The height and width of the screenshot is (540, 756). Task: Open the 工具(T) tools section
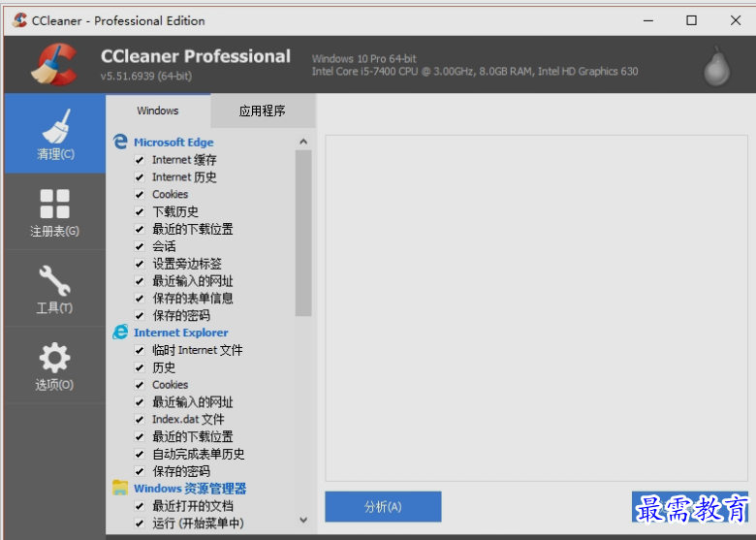point(55,288)
